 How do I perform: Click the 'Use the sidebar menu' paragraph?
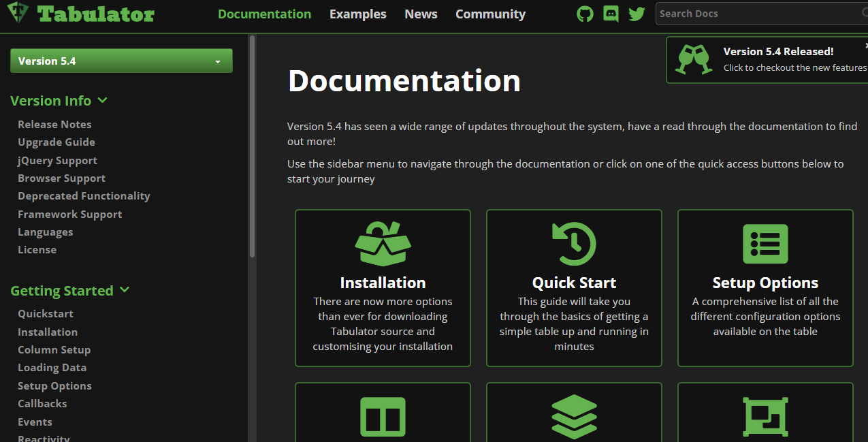[565, 171]
